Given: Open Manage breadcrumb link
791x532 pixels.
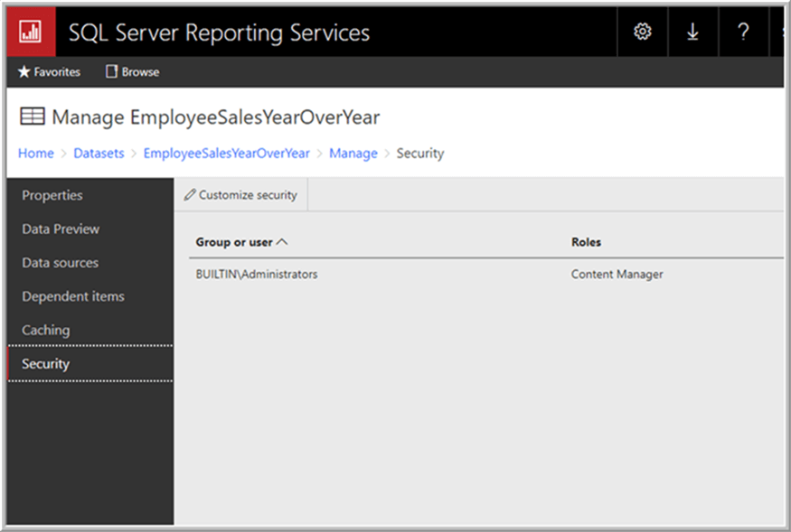Looking at the screenshot, I should 353,154.
